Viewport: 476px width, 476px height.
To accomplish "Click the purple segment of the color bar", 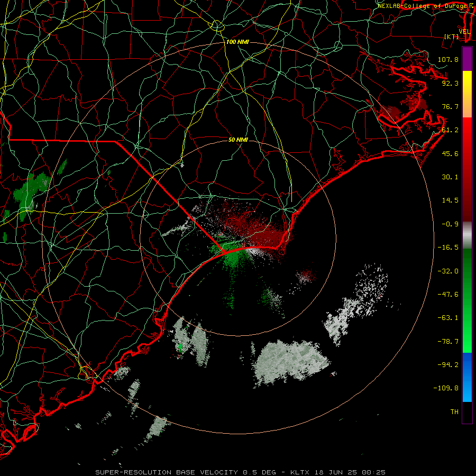I will [x=467, y=59].
